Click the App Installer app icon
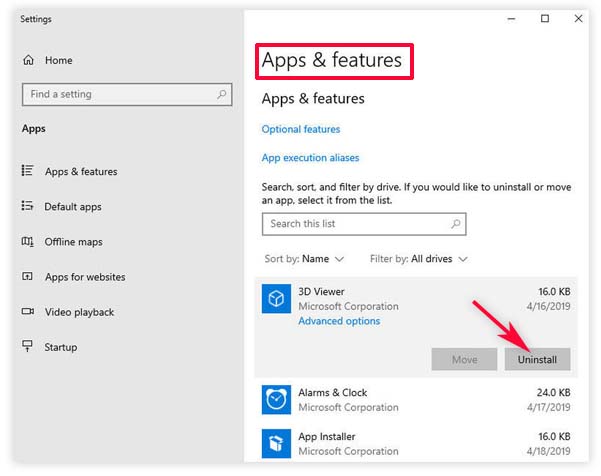601x476 pixels. pos(276,443)
